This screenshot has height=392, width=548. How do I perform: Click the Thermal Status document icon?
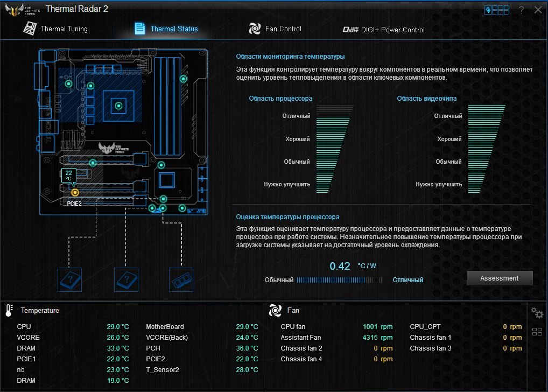pyautogui.click(x=140, y=29)
